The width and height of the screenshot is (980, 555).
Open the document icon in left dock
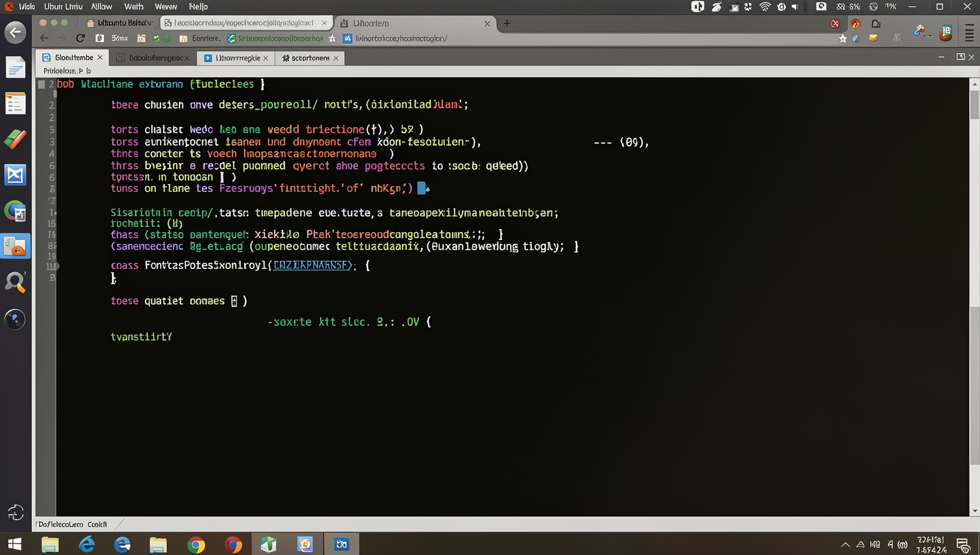15,67
